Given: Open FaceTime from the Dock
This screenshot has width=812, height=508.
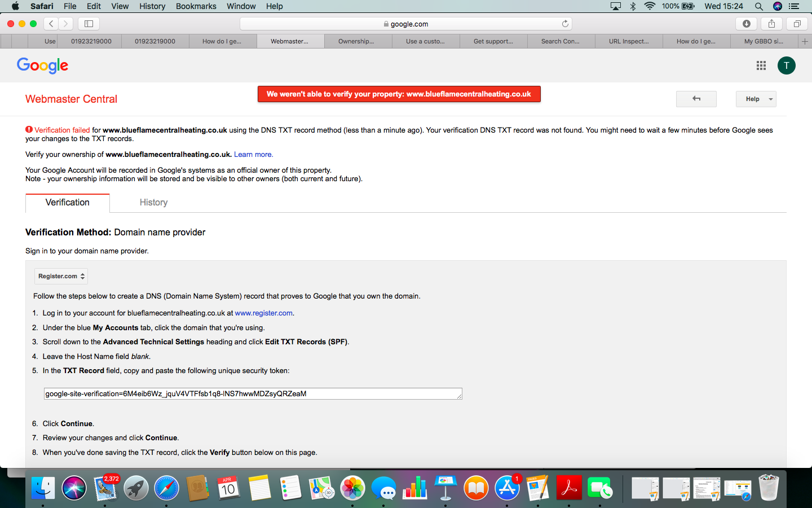Looking at the screenshot, I should (600, 488).
